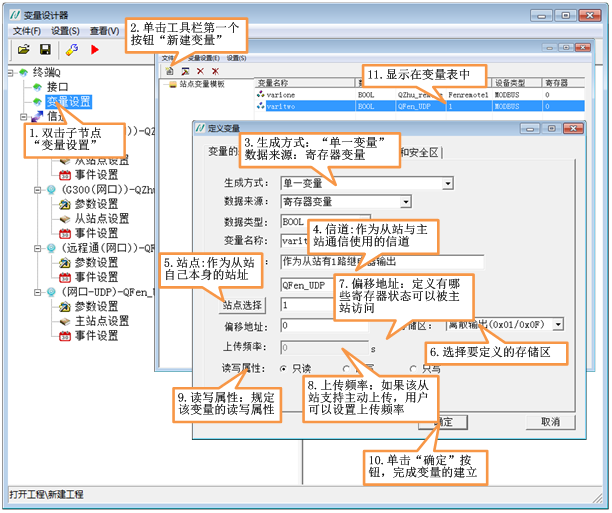Viewport: 612px width, 513px height.
Task: Select the 只读 radio button
Action: click(284, 369)
